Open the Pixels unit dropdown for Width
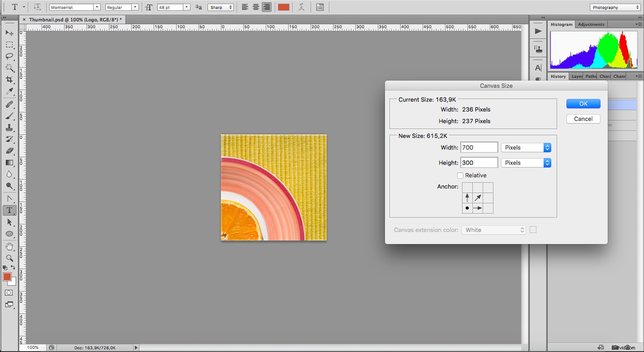This screenshot has width=644, height=352. [x=547, y=147]
